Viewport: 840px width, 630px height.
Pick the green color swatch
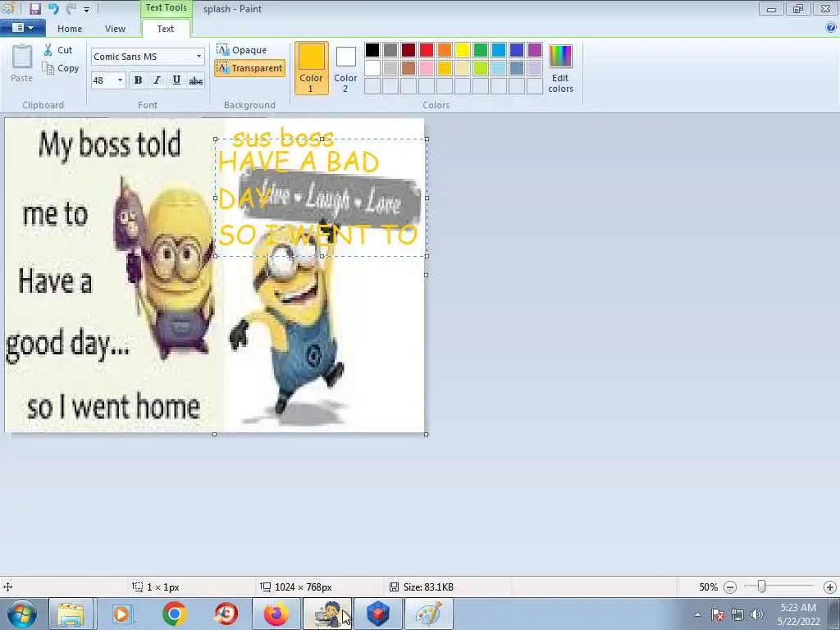coord(481,50)
